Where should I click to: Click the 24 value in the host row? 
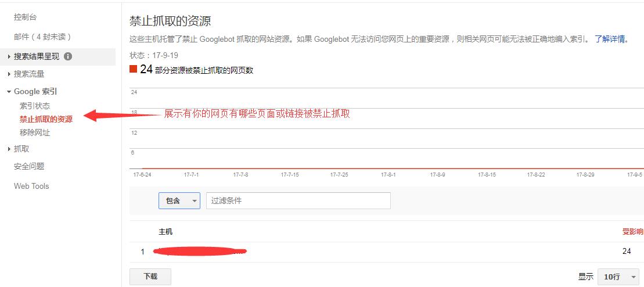coord(627,251)
